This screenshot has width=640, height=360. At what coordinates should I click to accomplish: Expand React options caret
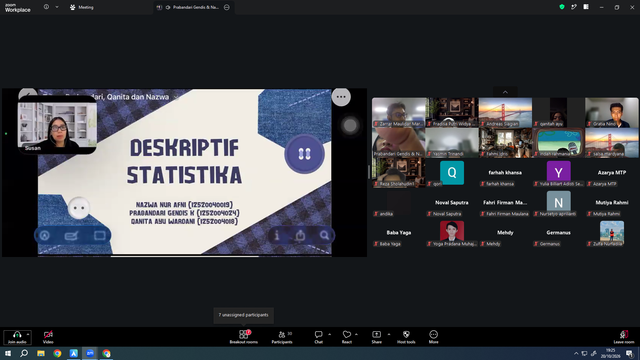[x=356, y=334]
